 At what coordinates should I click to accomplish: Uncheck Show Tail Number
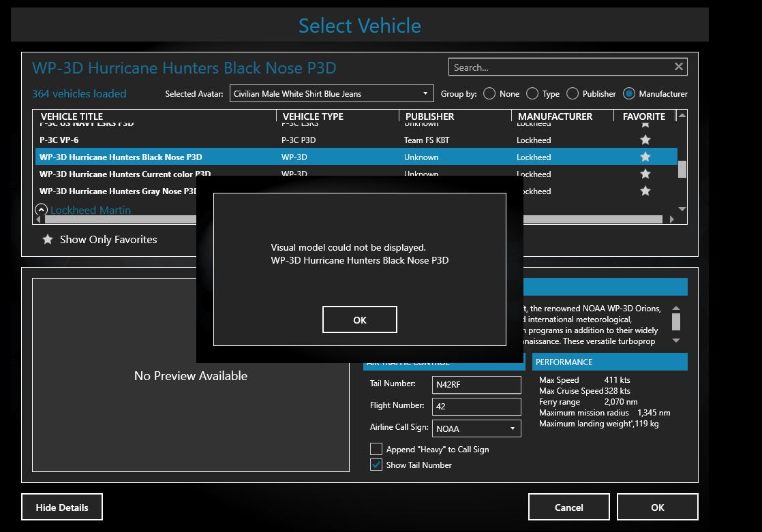(x=376, y=465)
